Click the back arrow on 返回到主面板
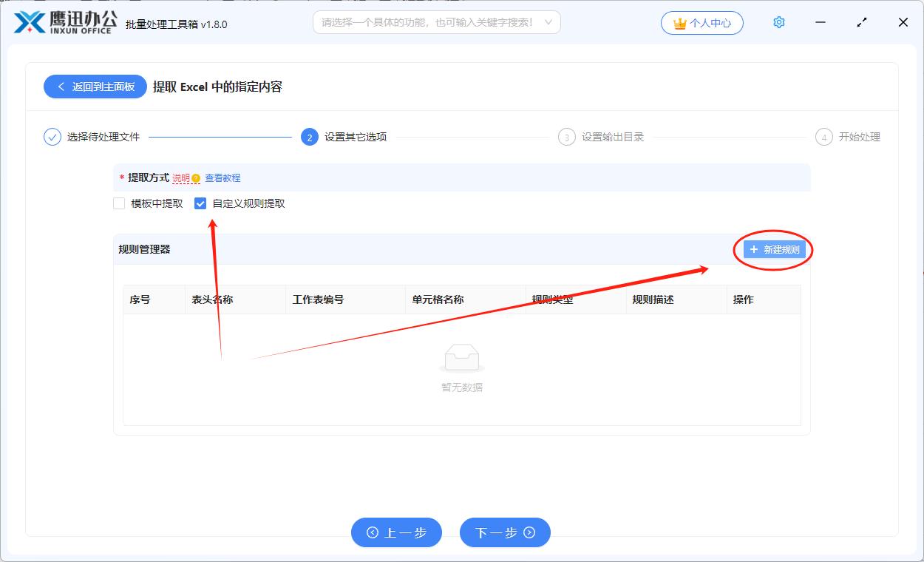 coord(61,87)
